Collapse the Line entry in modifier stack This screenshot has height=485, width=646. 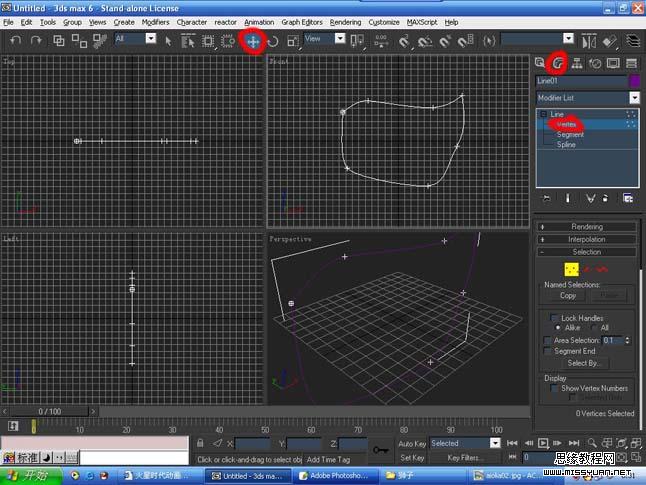544,114
